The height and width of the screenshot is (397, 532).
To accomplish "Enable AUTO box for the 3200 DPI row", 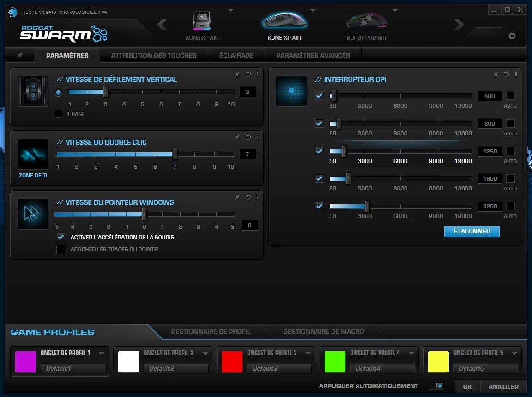I will pos(510,206).
